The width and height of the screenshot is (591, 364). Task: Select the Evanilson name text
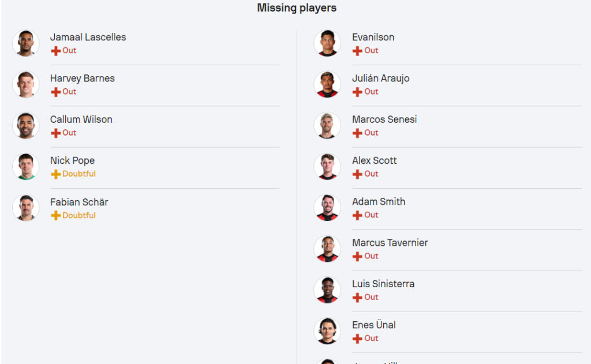373,37
